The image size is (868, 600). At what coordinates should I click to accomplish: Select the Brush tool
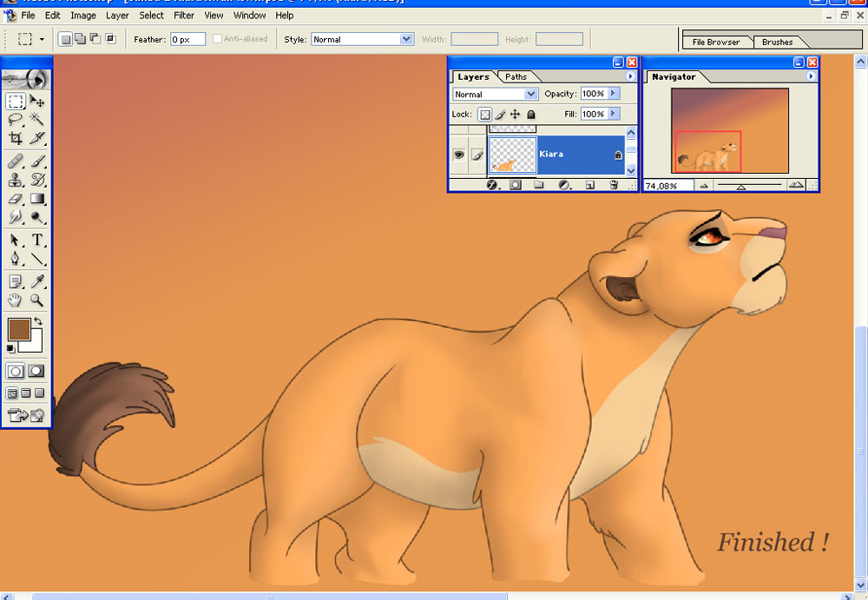[37, 162]
